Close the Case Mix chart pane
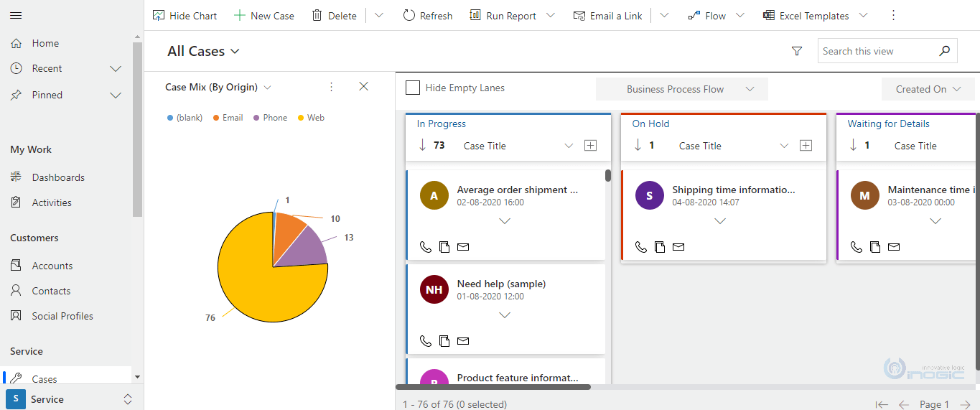Image resolution: width=980 pixels, height=410 pixels. click(x=363, y=86)
